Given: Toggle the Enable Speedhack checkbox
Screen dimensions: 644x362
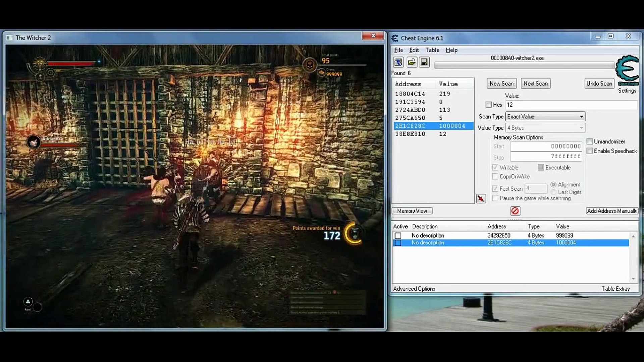Looking at the screenshot, I should [590, 151].
